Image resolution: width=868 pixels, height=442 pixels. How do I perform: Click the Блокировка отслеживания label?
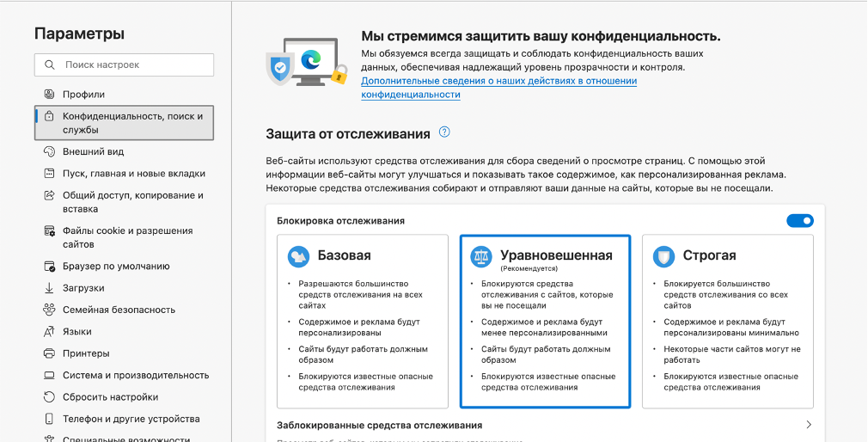coord(340,221)
